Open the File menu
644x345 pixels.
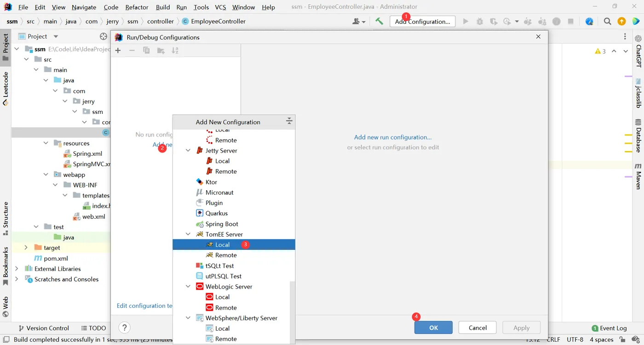[23, 7]
